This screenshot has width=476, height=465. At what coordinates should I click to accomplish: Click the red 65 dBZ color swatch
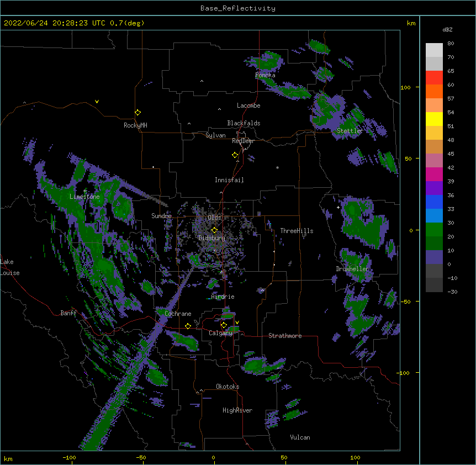(434, 78)
